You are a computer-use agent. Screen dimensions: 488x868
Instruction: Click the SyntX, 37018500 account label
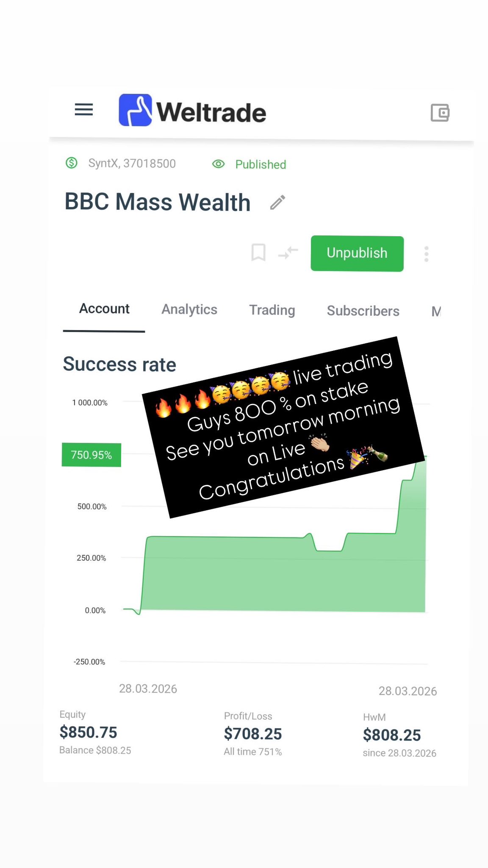click(x=132, y=164)
